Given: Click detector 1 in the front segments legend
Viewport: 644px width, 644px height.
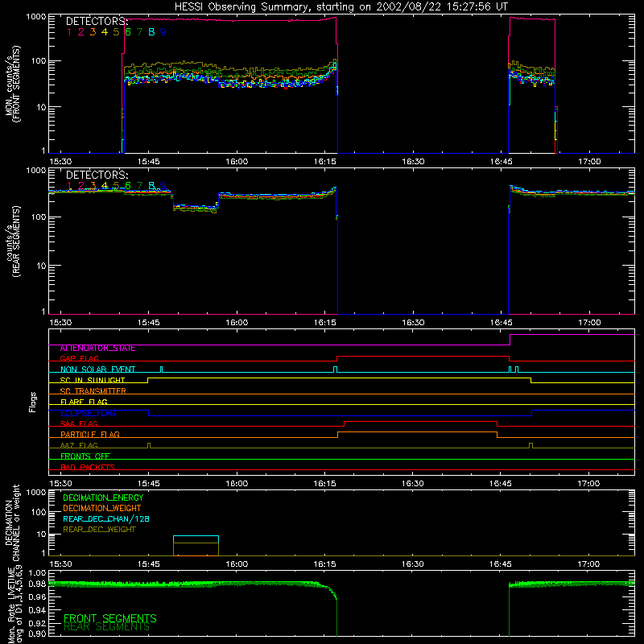Looking at the screenshot, I should pos(69,32).
